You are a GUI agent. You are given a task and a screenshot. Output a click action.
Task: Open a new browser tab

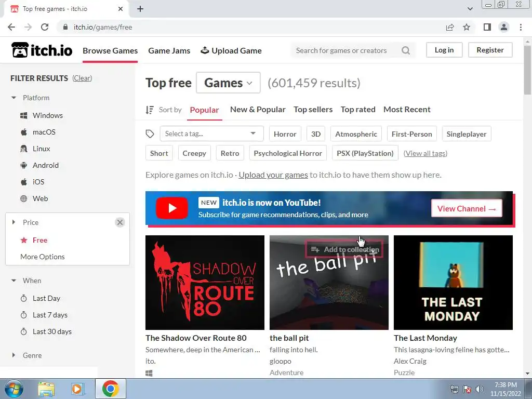coord(140,9)
